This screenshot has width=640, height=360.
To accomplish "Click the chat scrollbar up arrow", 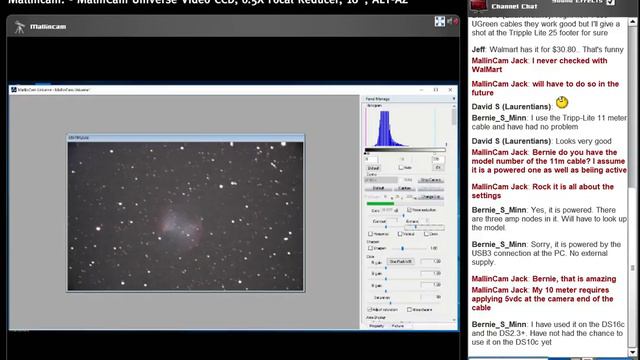I will point(633,21).
